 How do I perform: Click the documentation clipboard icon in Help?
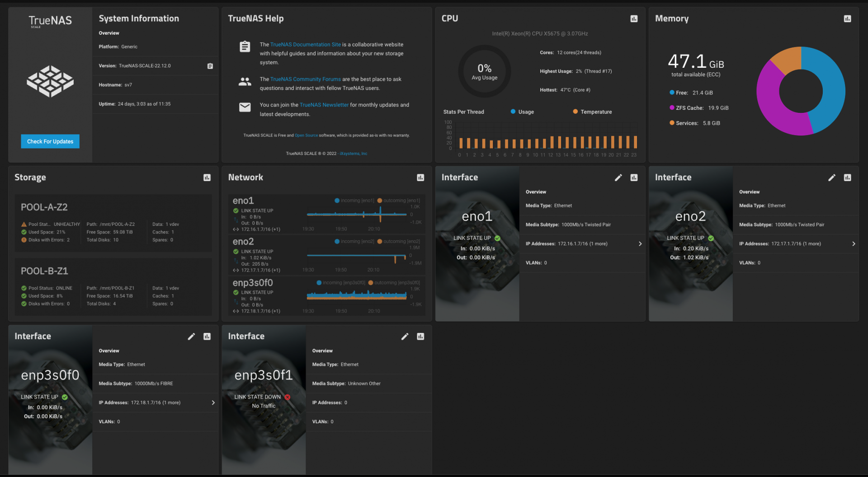click(245, 47)
